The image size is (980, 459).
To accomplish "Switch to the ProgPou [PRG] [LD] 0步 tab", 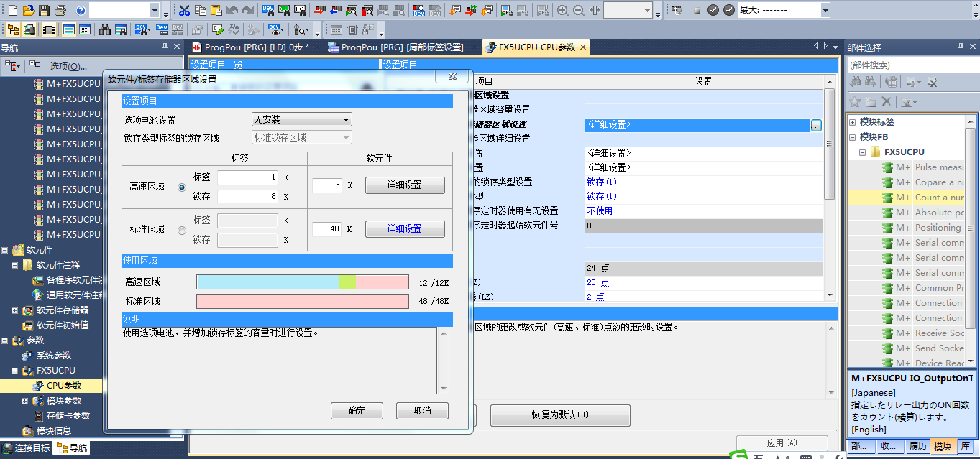I will [257, 47].
